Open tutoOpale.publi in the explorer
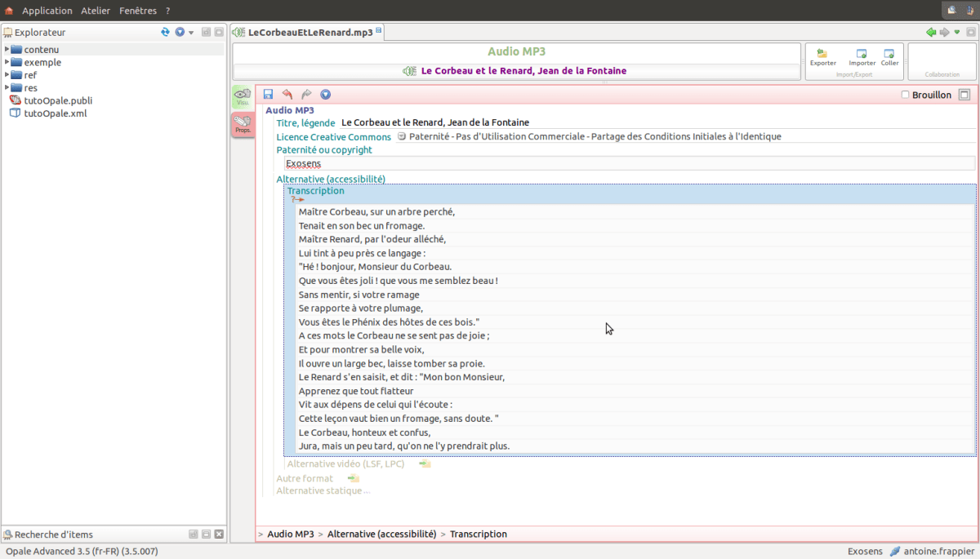Viewport: 980px width, 559px height. pyautogui.click(x=58, y=100)
